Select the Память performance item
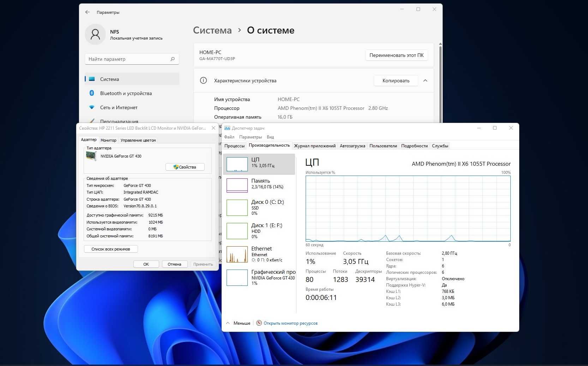 (259, 185)
